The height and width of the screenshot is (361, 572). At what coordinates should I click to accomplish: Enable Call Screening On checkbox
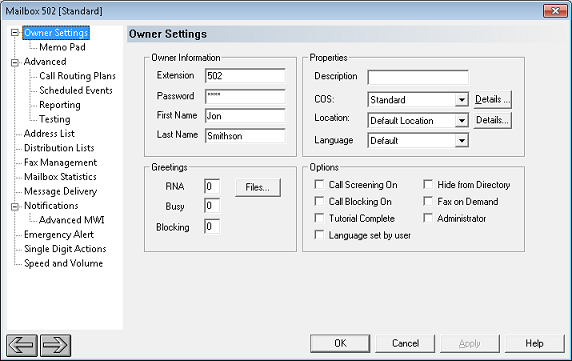[319, 185]
